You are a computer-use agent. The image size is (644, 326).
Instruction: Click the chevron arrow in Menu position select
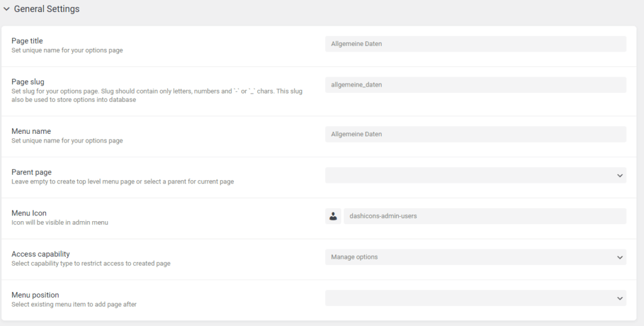pyautogui.click(x=619, y=298)
